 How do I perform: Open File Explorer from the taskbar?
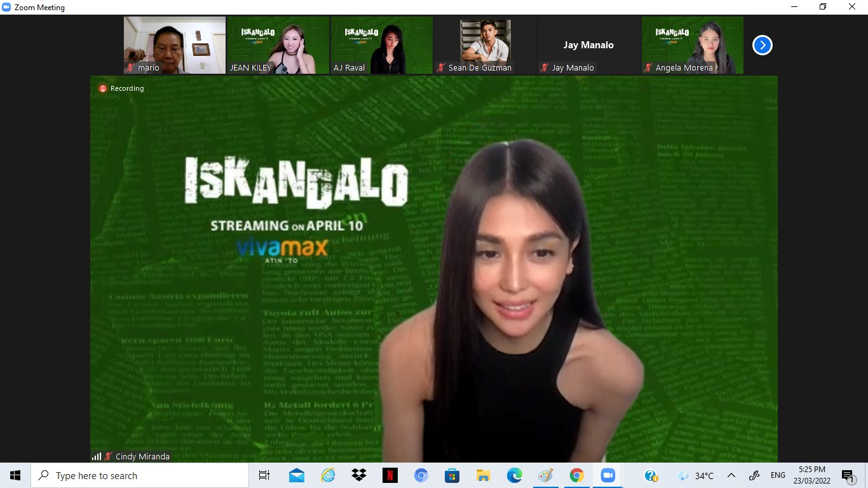coord(483,475)
